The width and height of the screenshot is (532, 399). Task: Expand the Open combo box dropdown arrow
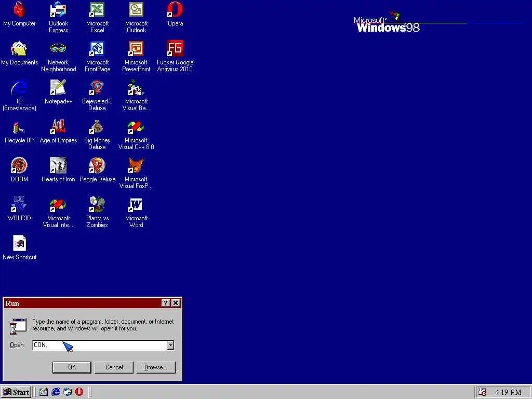click(170, 345)
